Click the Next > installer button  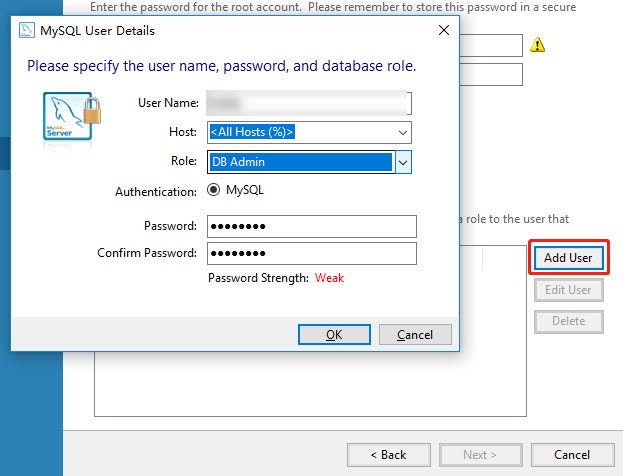tap(480, 455)
